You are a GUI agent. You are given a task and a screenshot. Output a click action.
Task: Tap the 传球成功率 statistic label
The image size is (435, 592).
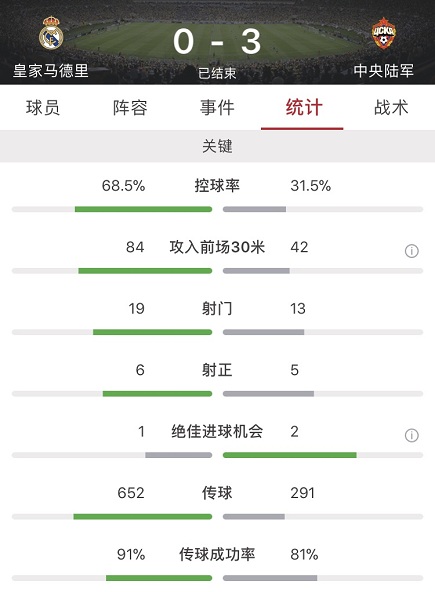click(x=217, y=554)
